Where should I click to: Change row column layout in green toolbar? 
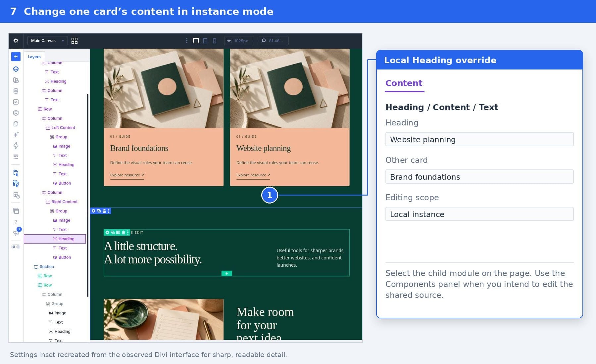tap(118, 233)
